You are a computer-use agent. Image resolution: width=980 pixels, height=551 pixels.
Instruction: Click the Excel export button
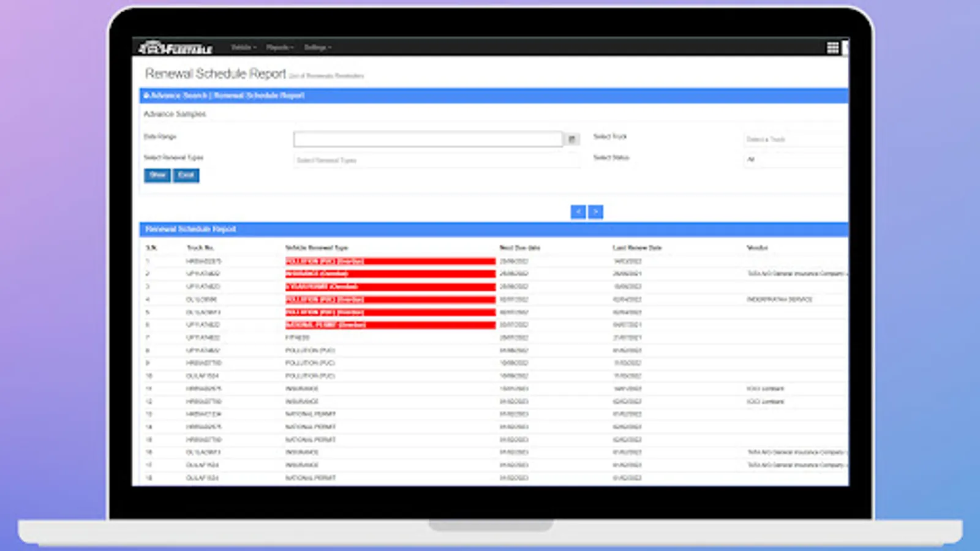(186, 175)
